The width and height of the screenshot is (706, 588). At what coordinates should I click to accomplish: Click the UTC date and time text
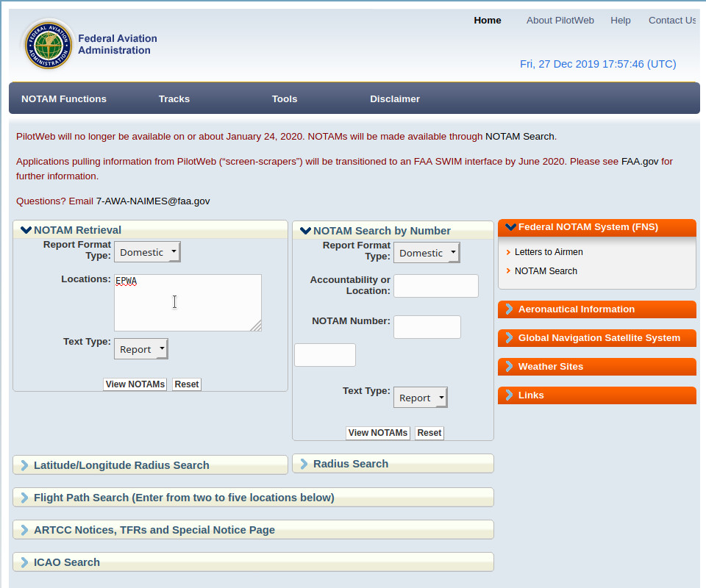tap(598, 64)
